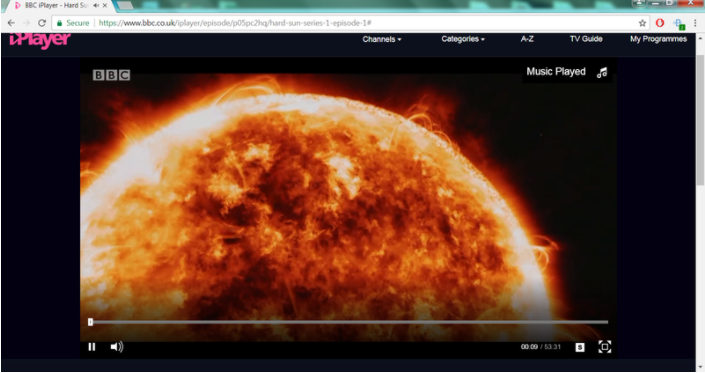Mute the video player volume
The height and width of the screenshot is (373, 705).
(x=117, y=347)
